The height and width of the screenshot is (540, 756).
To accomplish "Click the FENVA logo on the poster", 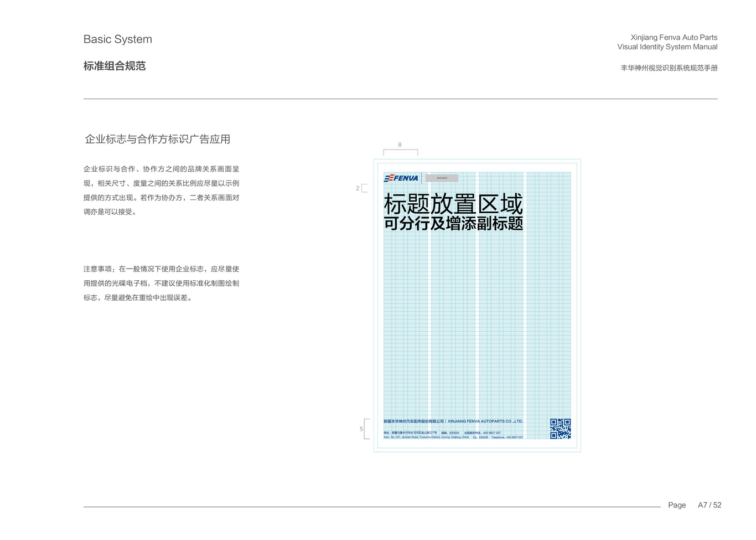I will (401, 178).
